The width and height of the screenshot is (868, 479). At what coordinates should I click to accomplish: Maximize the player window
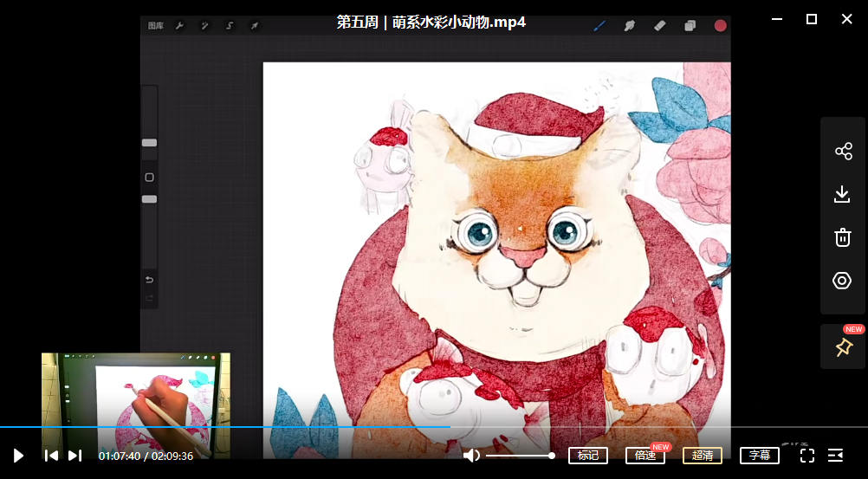click(x=812, y=19)
